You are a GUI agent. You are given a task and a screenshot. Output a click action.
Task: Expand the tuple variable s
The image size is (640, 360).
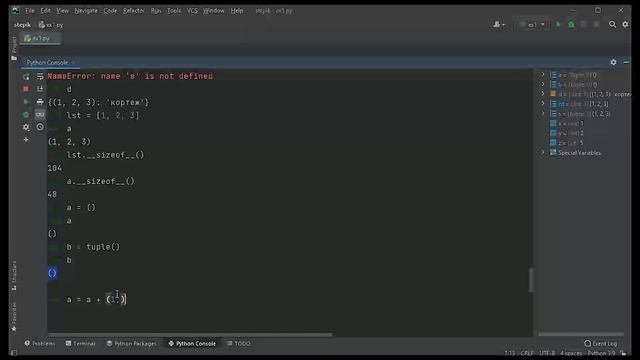click(543, 113)
